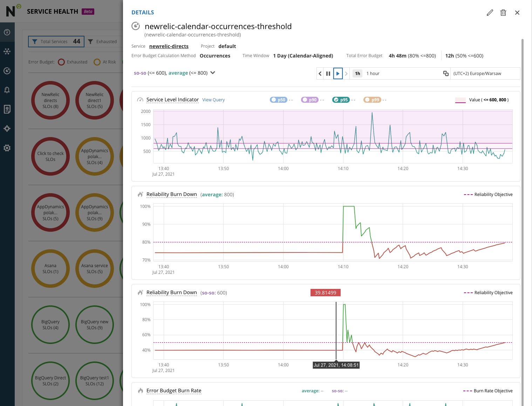Select Total Services 44 filter
Viewport: 532px width, 406px height.
click(56, 41)
